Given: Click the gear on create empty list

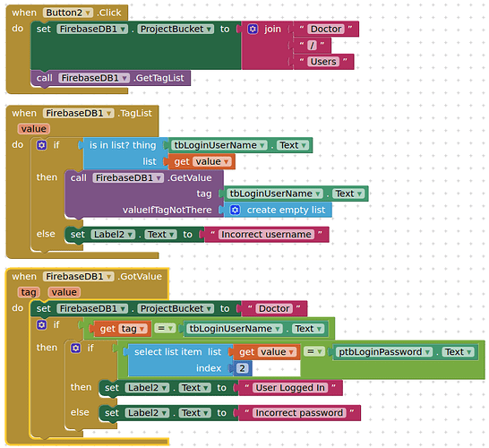Looking at the screenshot, I should 236,210.
